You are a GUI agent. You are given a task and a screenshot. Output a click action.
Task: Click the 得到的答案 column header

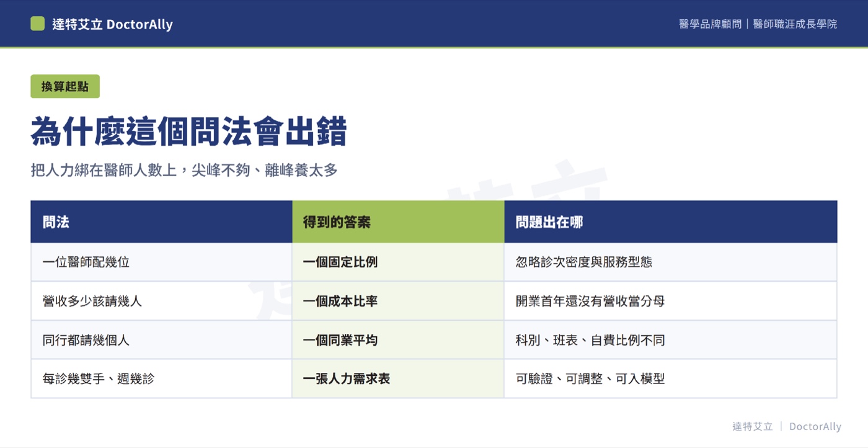point(398,222)
